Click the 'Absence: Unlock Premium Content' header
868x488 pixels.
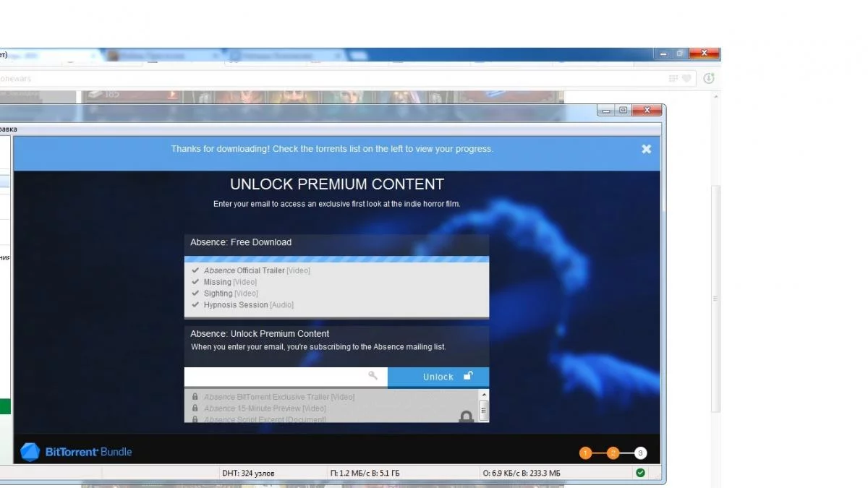(260, 334)
